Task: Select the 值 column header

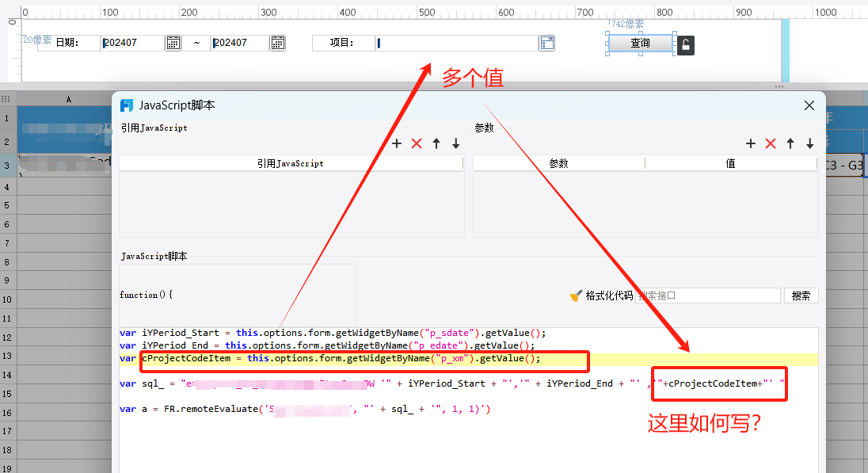Action: (731, 163)
